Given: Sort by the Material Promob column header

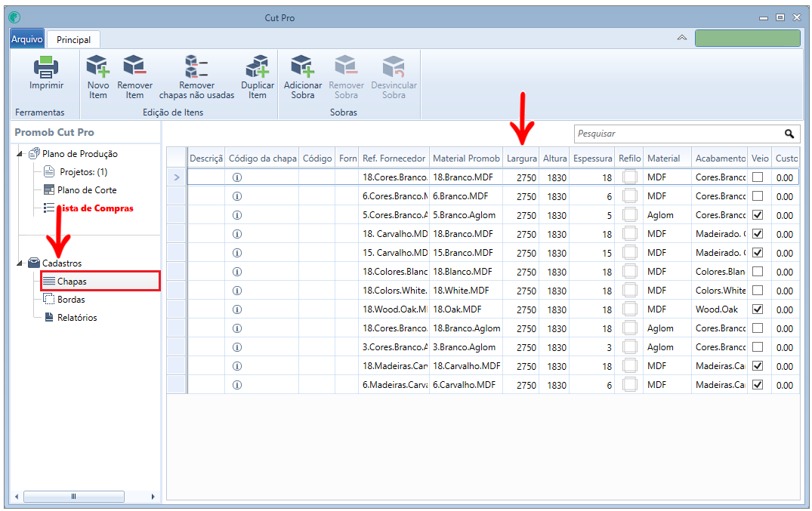Looking at the screenshot, I should (466, 159).
